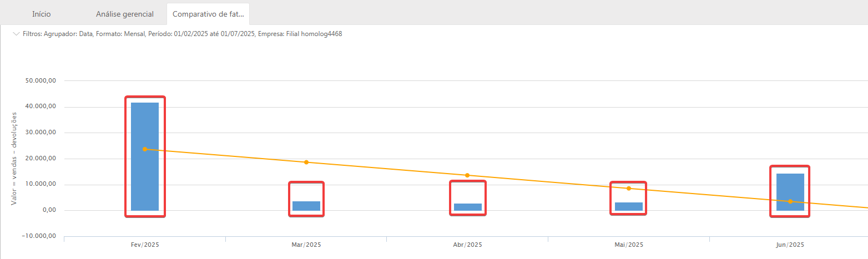Viewport: 868px width, 259px height.
Task: Switch to the Início tab
Action: [42, 14]
